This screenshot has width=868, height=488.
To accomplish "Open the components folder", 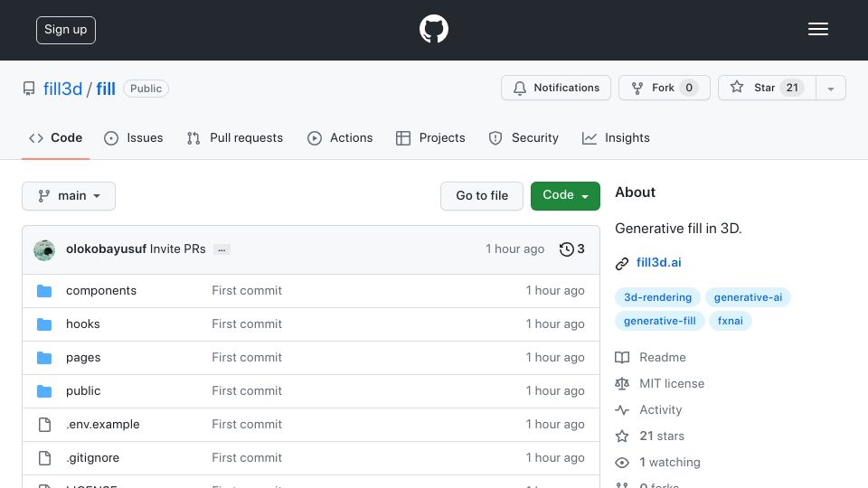I will (101, 290).
